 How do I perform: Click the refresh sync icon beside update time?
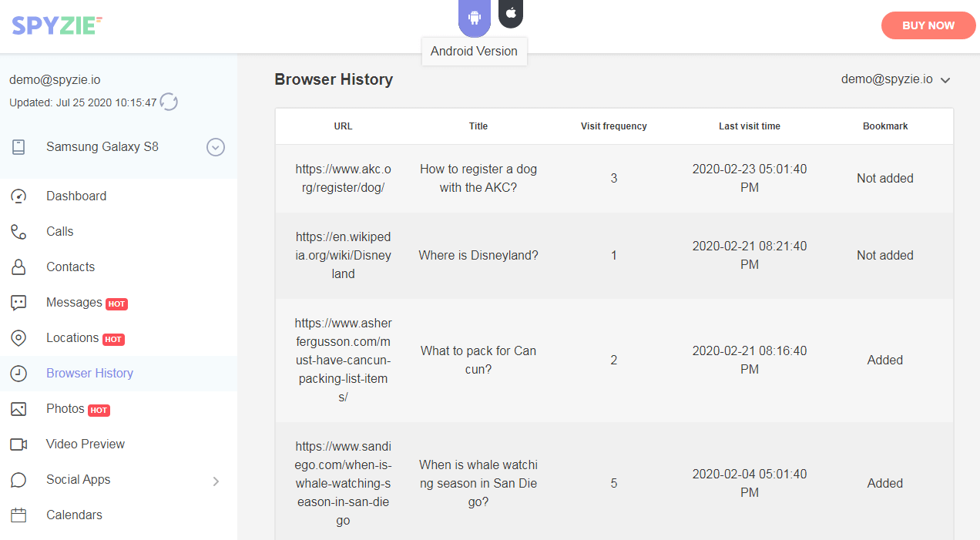pyautogui.click(x=169, y=102)
